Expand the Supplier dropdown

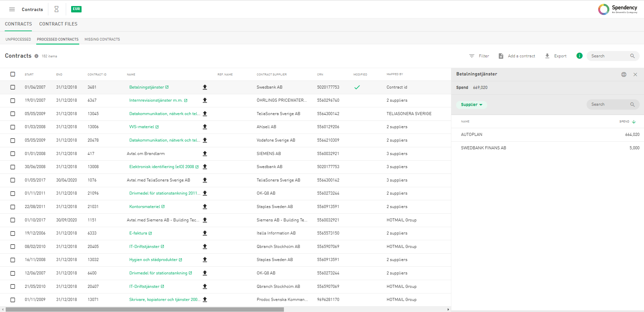point(471,105)
